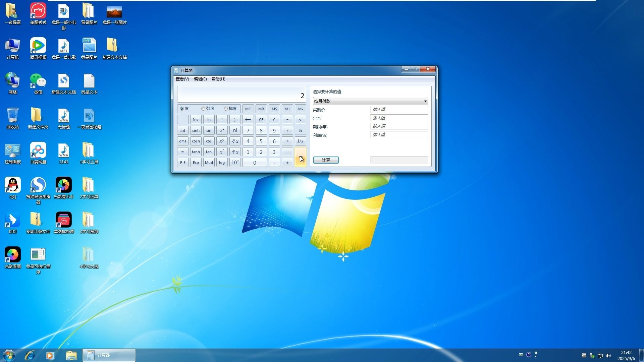
Task: Click the volume speaker tray icon
Action: point(608,355)
